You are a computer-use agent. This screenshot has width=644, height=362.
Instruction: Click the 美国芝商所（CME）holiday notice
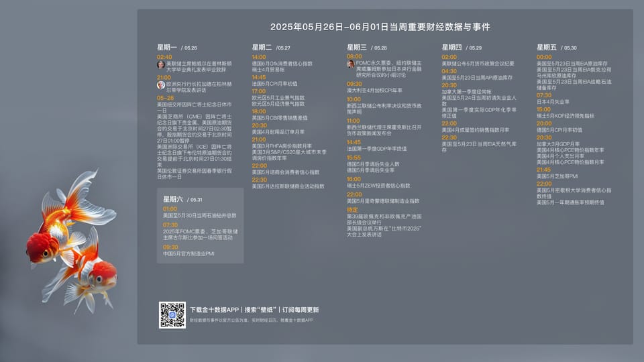195,129
